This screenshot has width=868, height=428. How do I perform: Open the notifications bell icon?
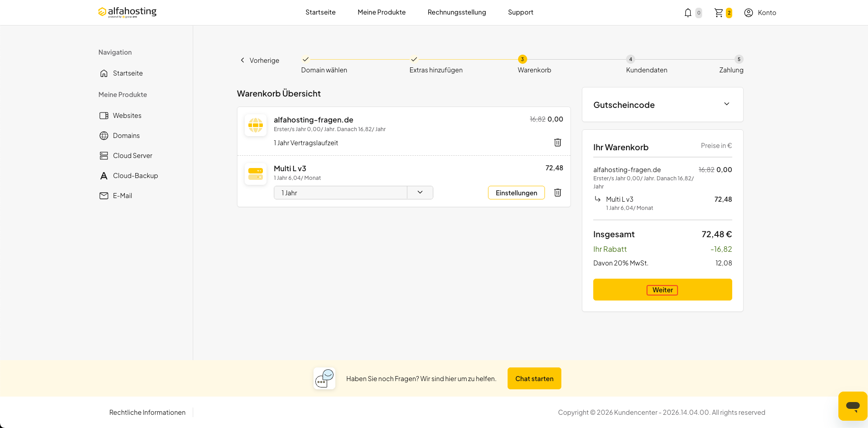[688, 13]
